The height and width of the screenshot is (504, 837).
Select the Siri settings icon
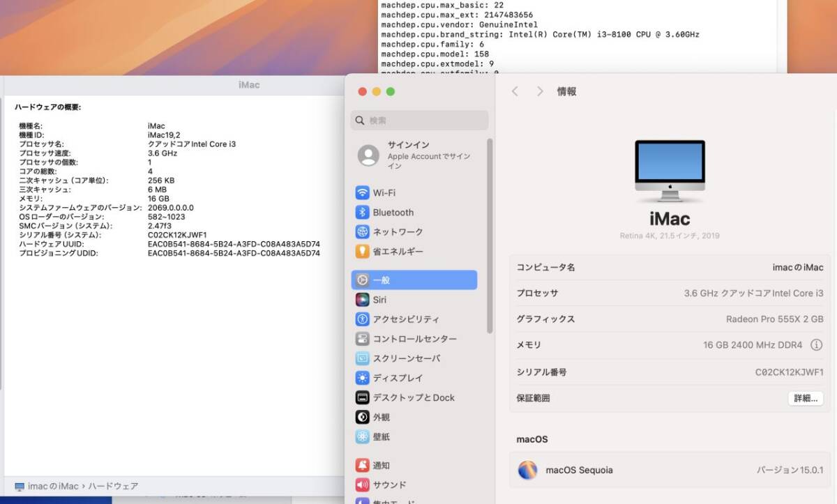pos(379,299)
